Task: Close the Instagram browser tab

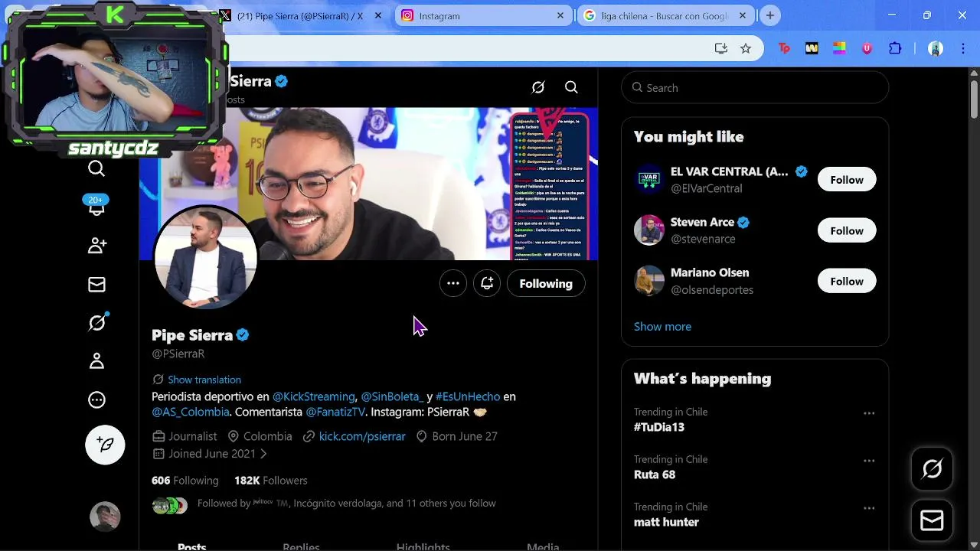Action: coord(560,15)
